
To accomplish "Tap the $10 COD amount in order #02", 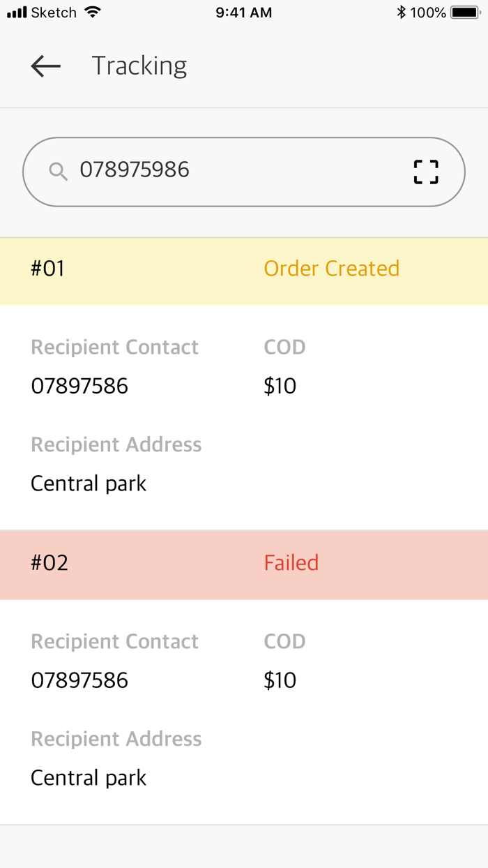I will click(280, 680).
